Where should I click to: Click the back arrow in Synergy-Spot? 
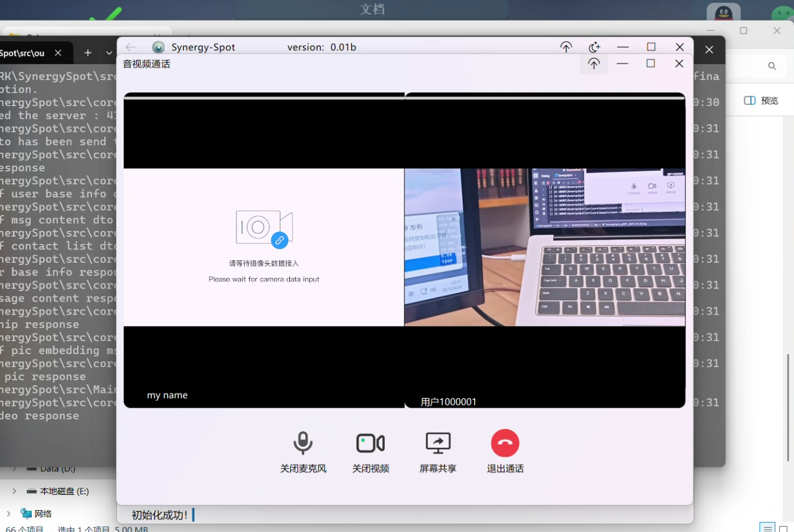click(x=130, y=47)
